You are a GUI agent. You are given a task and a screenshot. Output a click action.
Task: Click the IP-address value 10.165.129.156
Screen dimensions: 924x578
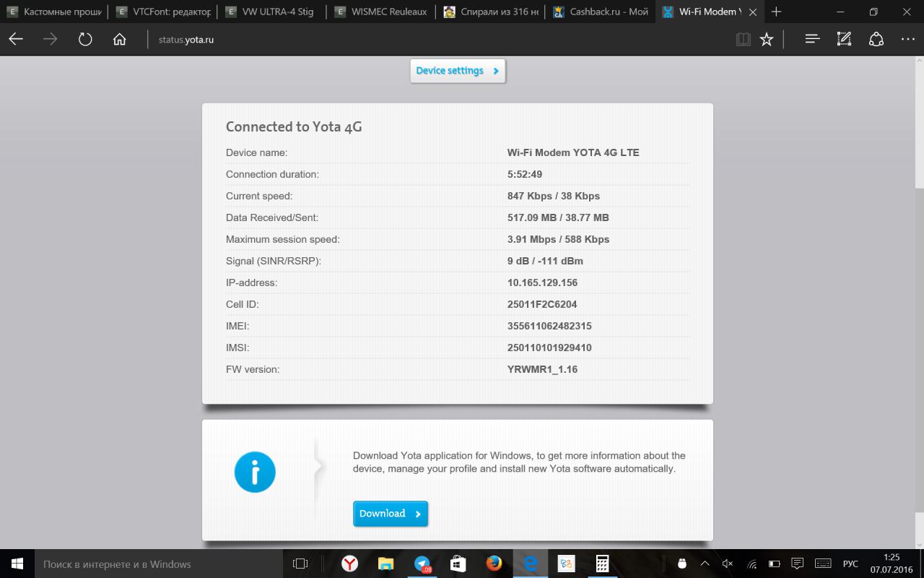click(x=542, y=282)
